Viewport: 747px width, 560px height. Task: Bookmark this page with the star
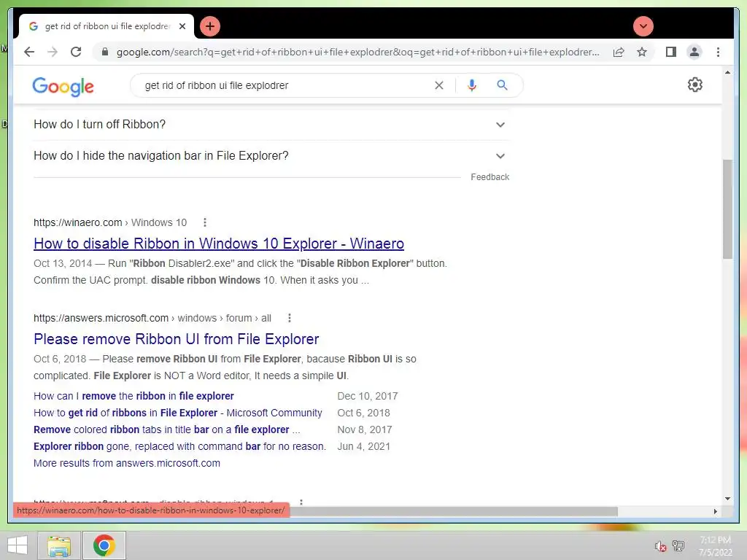[x=642, y=52]
